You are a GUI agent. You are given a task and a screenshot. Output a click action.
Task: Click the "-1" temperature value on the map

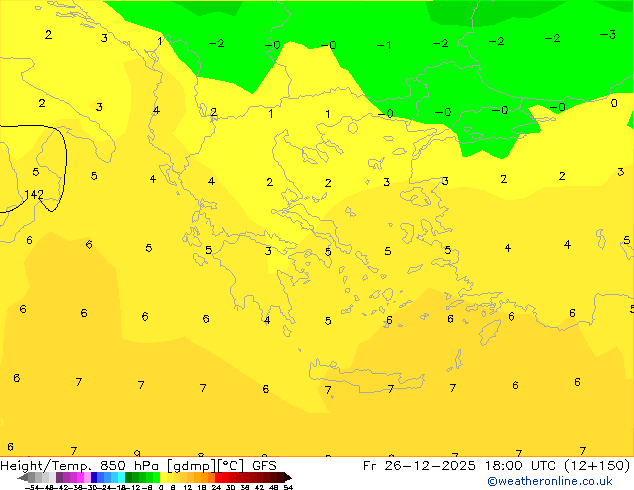click(x=384, y=45)
